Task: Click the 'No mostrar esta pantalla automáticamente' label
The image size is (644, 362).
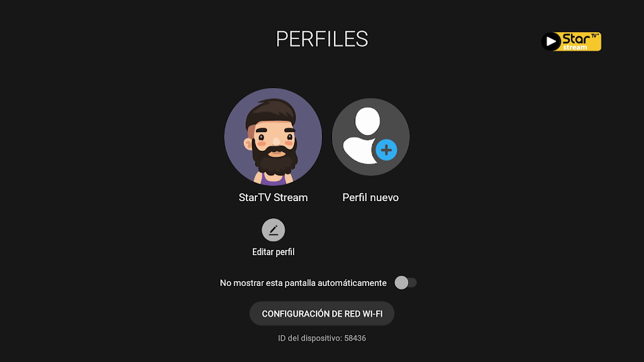Action: (303, 283)
